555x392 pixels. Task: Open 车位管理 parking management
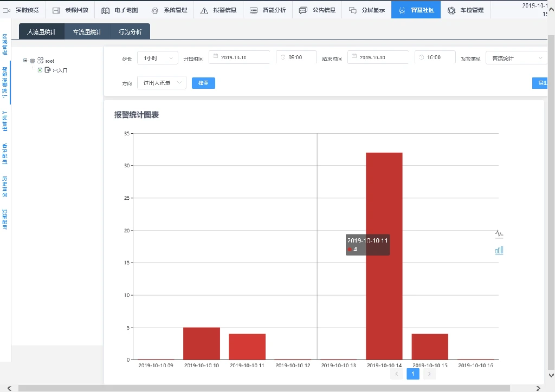(466, 10)
